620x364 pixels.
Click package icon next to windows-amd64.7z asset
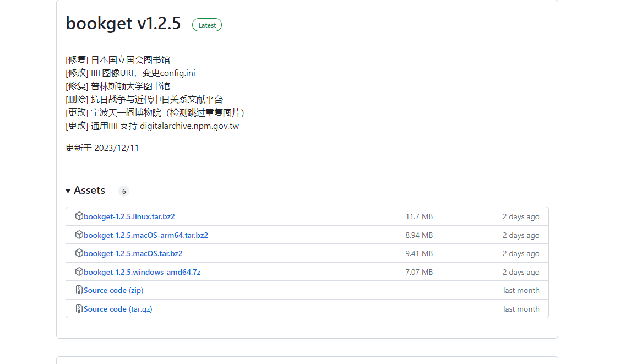tap(79, 272)
